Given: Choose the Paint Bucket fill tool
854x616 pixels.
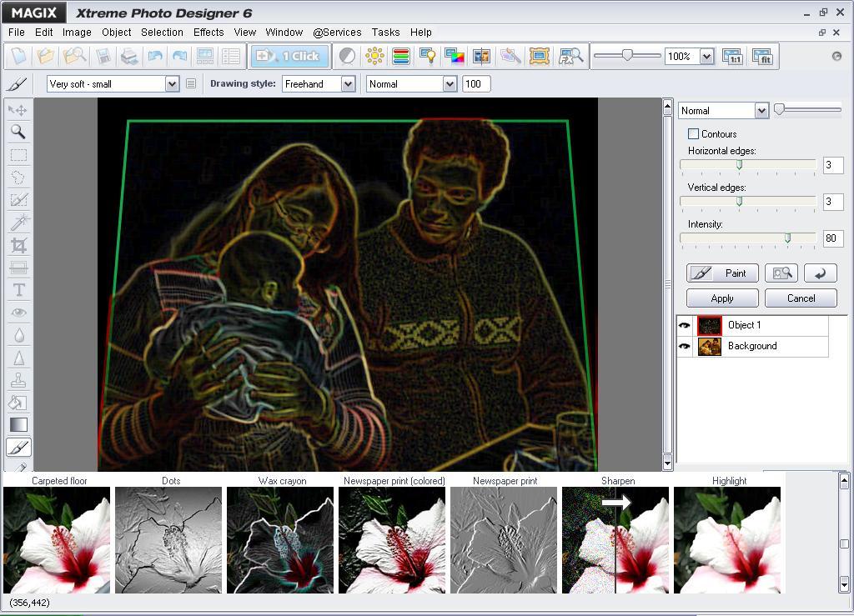Looking at the screenshot, I should [18, 403].
